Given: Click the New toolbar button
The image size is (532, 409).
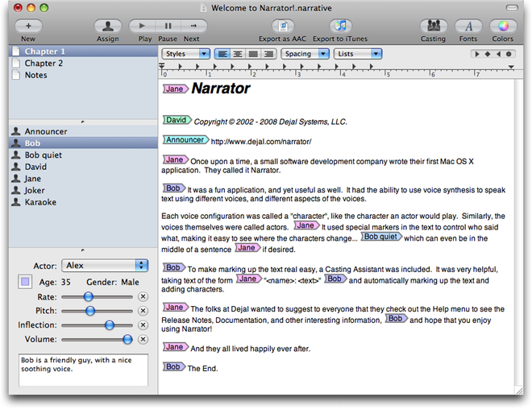Looking at the screenshot, I should pyautogui.click(x=28, y=26).
